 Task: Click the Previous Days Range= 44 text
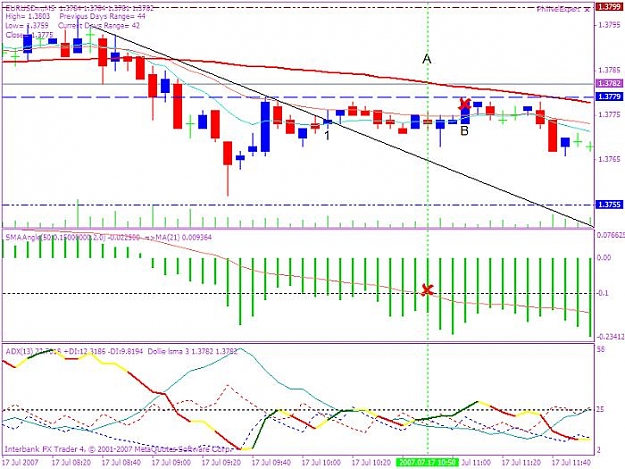pos(102,16)
